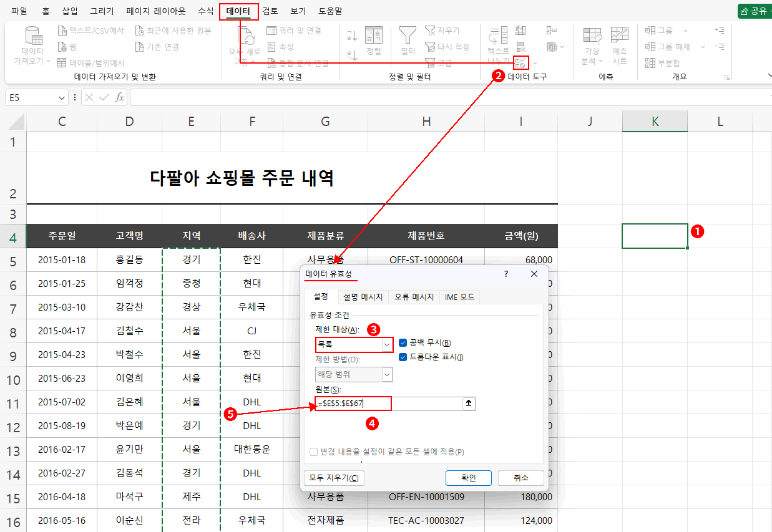
Task: Expand the Ungroup (그룹 해제) dropdown arrow
Action: pyautogui.click(x=703, y=47)
